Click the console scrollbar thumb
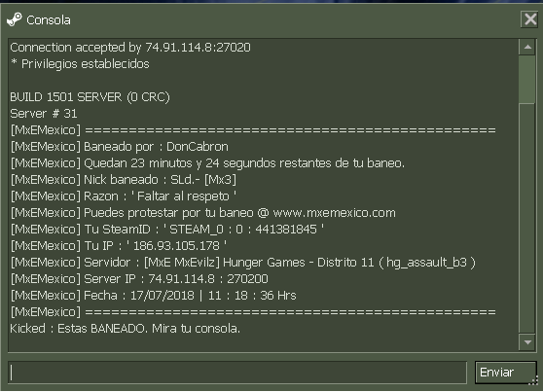Screen dimensions: 543x392 (x=527, y=80)
